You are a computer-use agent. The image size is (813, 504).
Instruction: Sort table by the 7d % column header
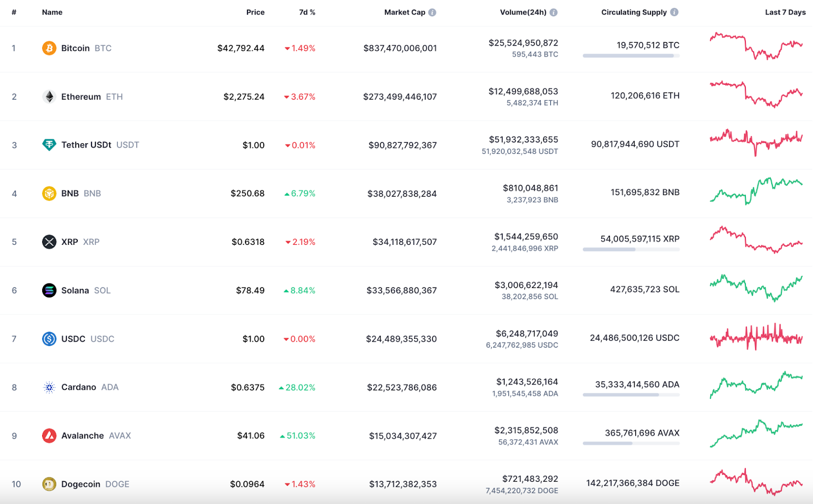[307, 12]
